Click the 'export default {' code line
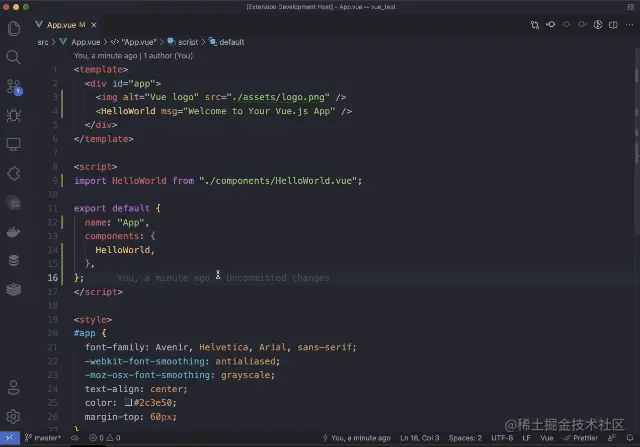 (117, 208)
